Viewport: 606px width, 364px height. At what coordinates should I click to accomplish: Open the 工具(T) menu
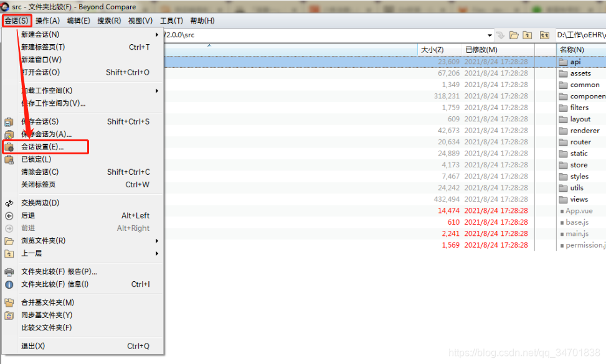171,21
